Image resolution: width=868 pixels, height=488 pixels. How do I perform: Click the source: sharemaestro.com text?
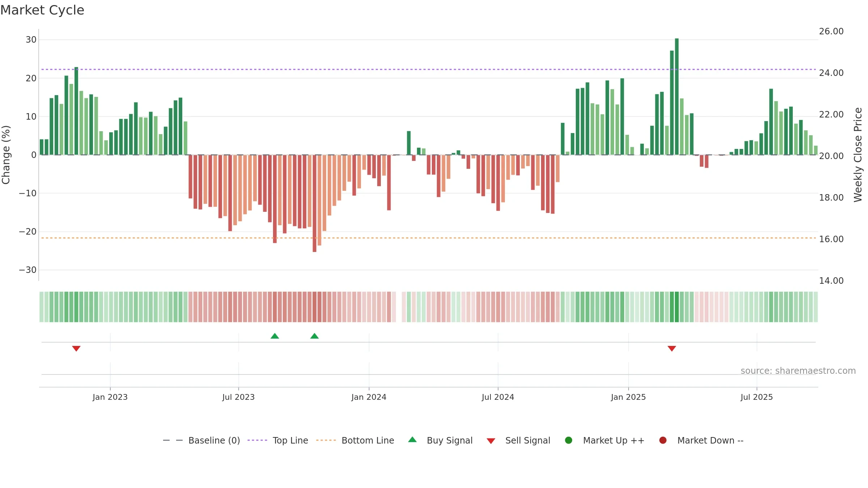click(x=798, y=371)
